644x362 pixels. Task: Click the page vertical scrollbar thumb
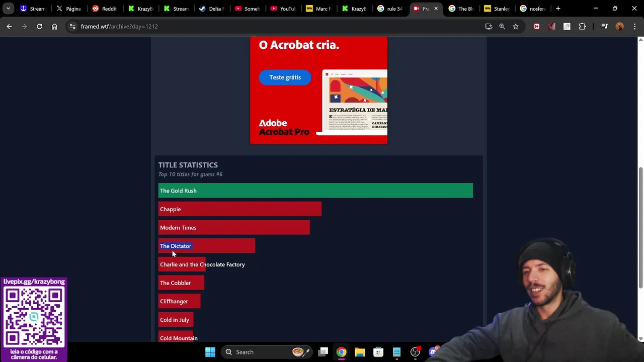(640, 227)
